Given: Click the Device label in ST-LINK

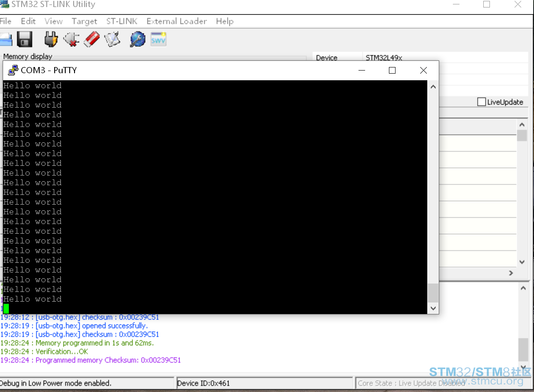Looking at the screenshot, I should 327,58.
